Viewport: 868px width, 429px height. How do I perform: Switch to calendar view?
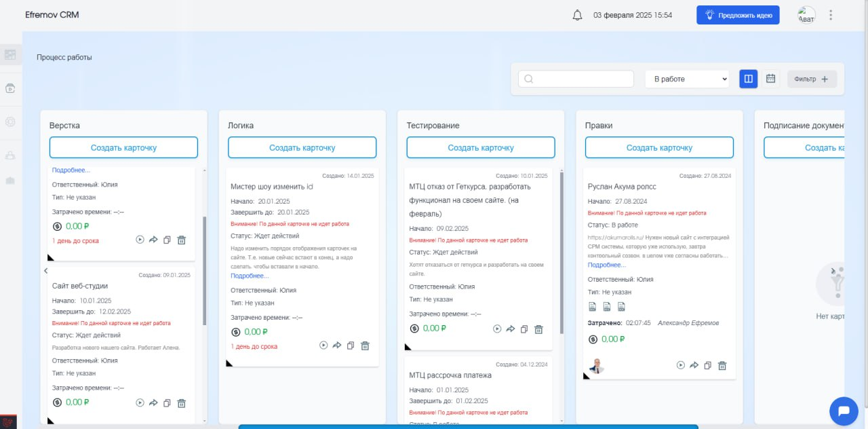(770, 79)
